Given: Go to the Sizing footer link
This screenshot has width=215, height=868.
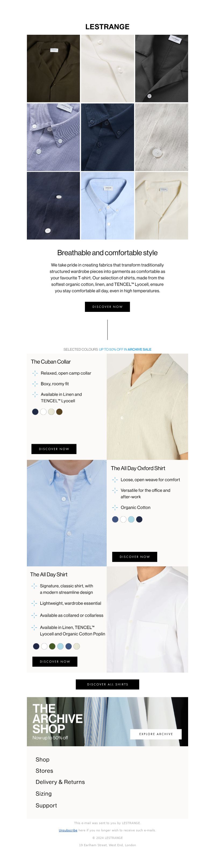Looking at the screenshot, I should pyautogui.click(x=44, y=794).
